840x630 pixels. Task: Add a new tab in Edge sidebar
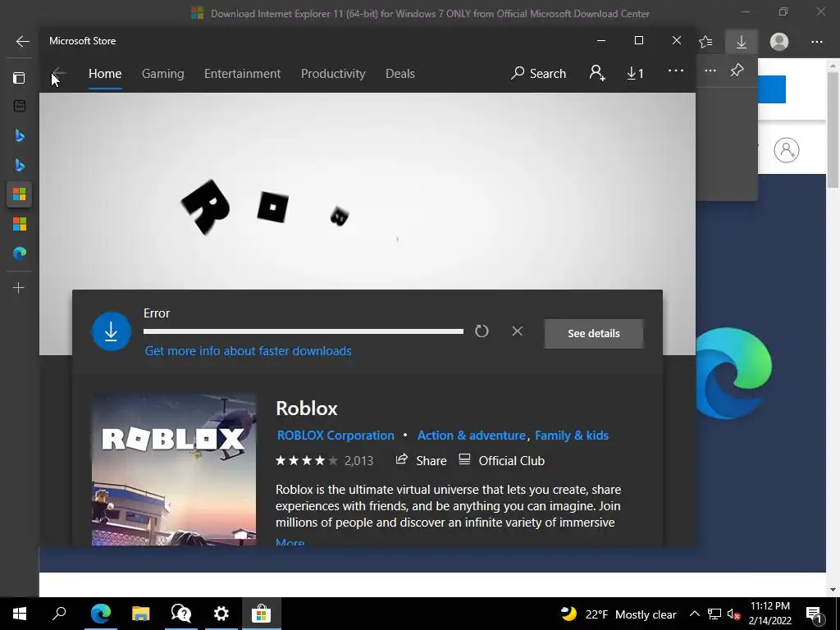19,288
